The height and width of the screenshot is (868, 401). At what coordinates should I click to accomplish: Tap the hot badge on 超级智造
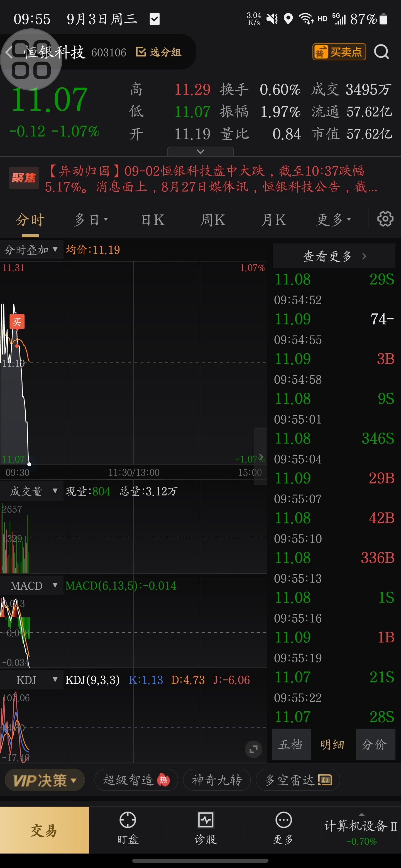click(x=163, y=780)
